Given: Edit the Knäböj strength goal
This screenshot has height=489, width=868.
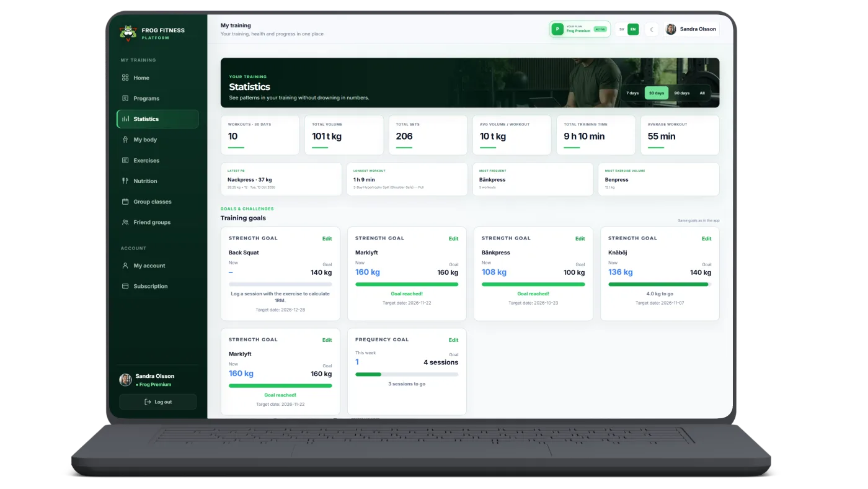Looking at the screenshot, I should pos(706,238).
